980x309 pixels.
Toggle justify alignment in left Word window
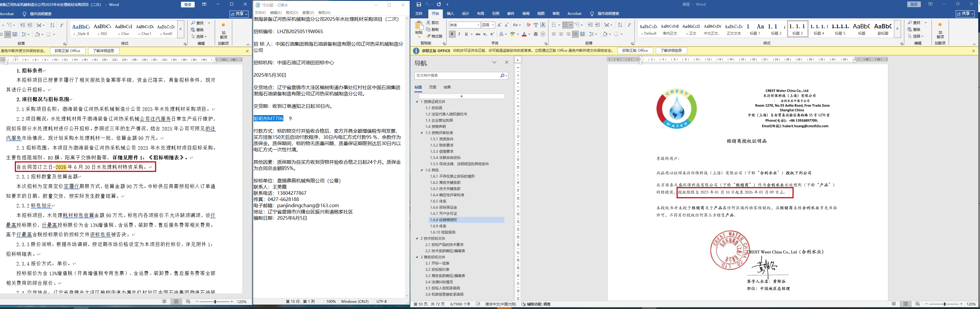8,34
